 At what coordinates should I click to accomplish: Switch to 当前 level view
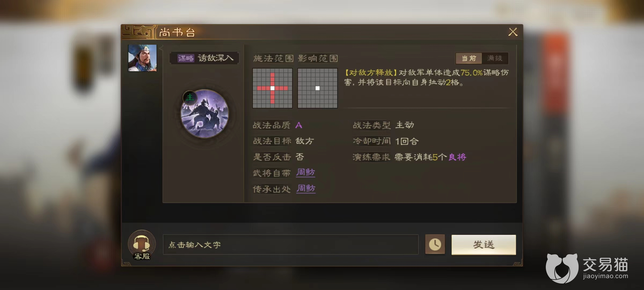click(469, 58)
